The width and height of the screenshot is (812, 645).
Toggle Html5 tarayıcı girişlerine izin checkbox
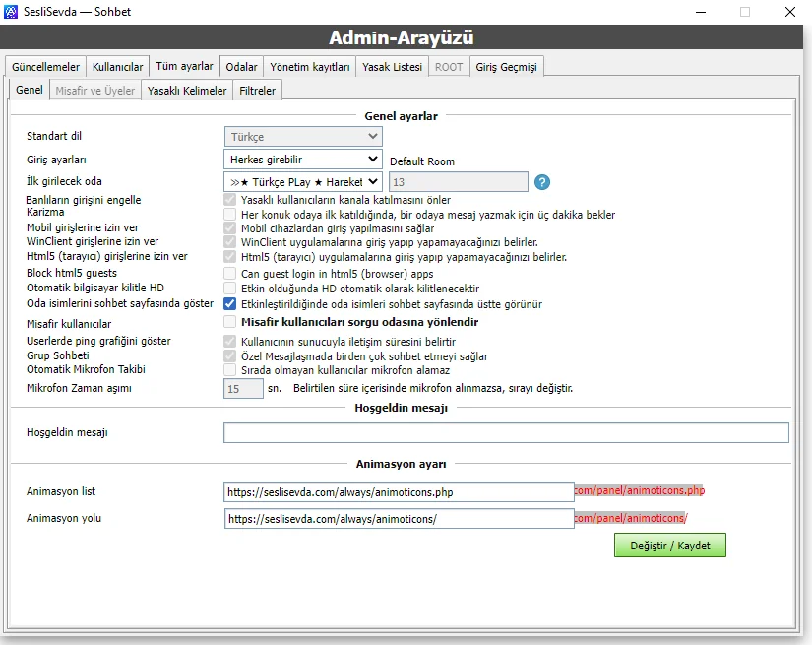(x=230, y=257)
